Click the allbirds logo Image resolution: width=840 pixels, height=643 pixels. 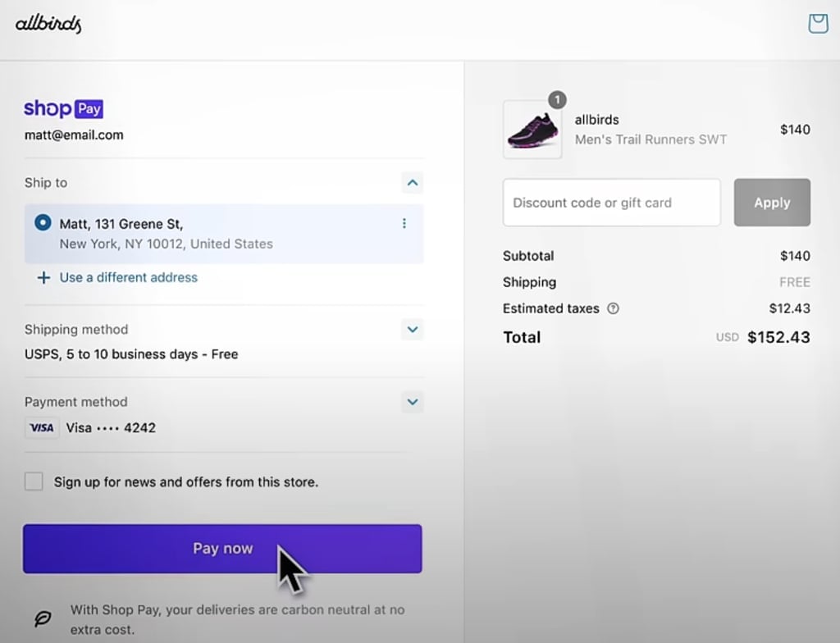(48, 24)
